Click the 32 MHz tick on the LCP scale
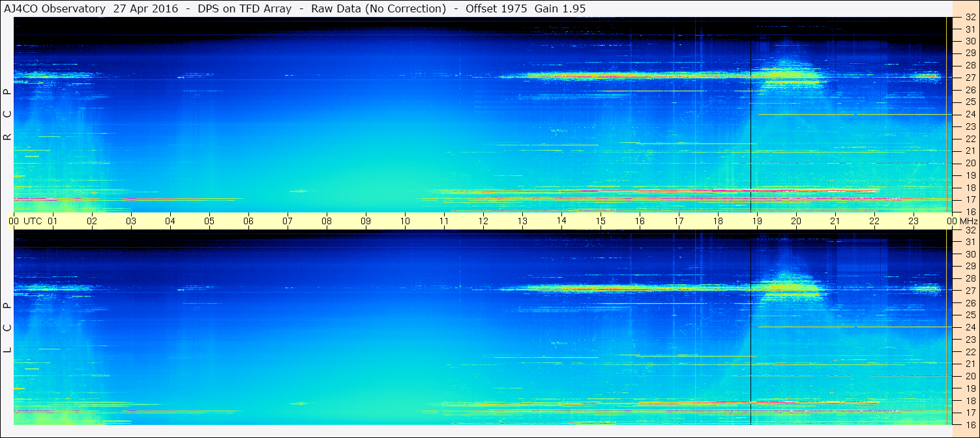980x438 pixels. pyautogui.click(x=970, y=230)
